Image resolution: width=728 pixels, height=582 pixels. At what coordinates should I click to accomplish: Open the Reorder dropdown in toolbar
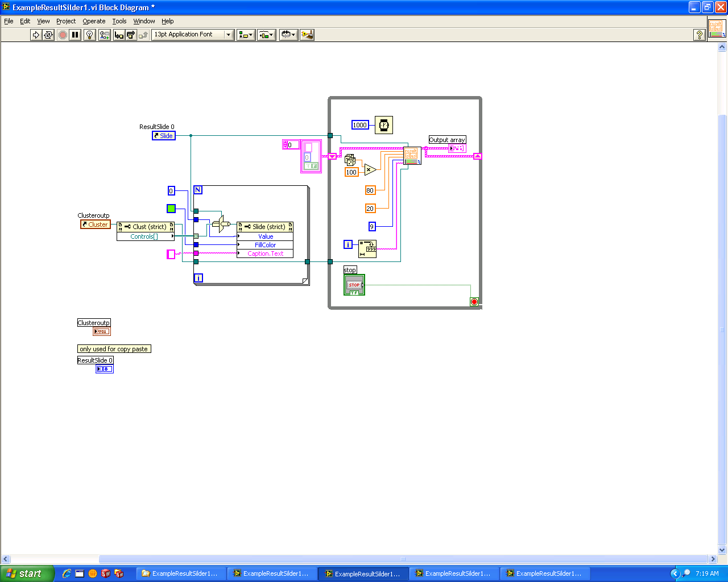click(288, 35)
